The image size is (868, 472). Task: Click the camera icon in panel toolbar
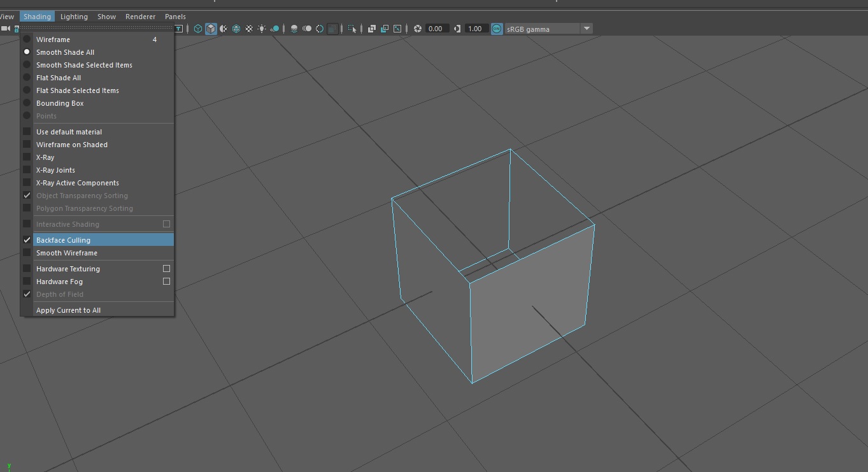click(5, 29)
